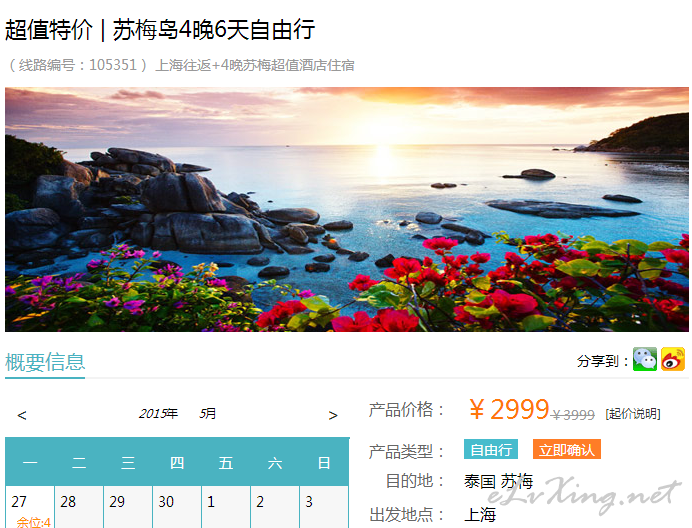Click the ¥2999 product price
Viewport: 692px width, 528px height.
click(509, 409)
